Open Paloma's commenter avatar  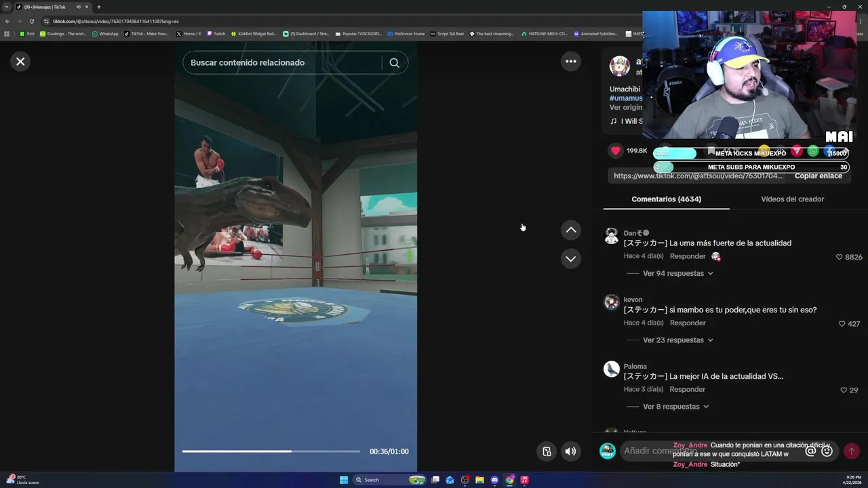tap(612, 369)
